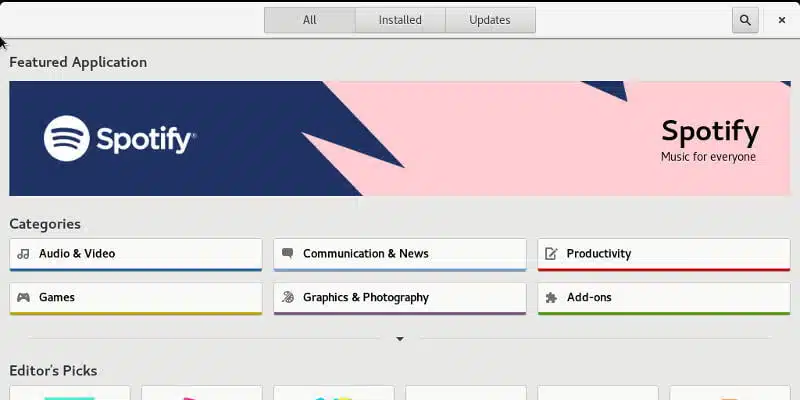
Task: Click the Graphics & Photography brush icon
Action: pos(288,297)
